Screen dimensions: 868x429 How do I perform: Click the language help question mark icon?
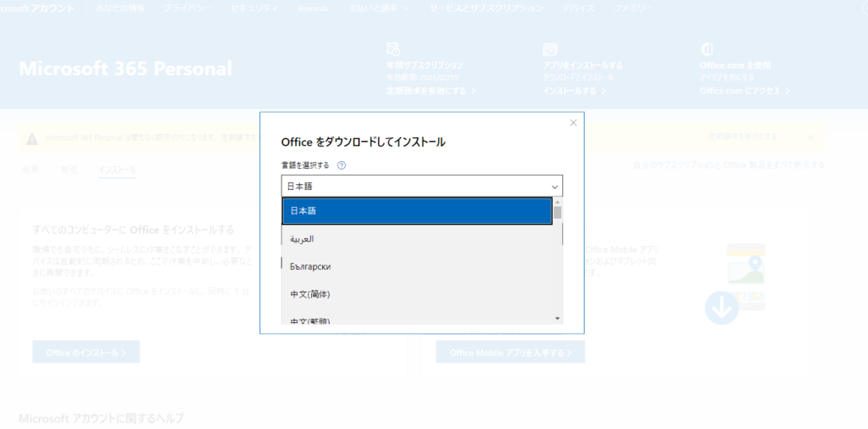342,165
